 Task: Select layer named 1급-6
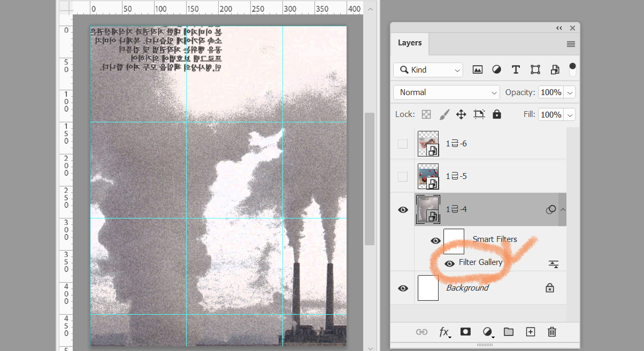click(456, 144)
